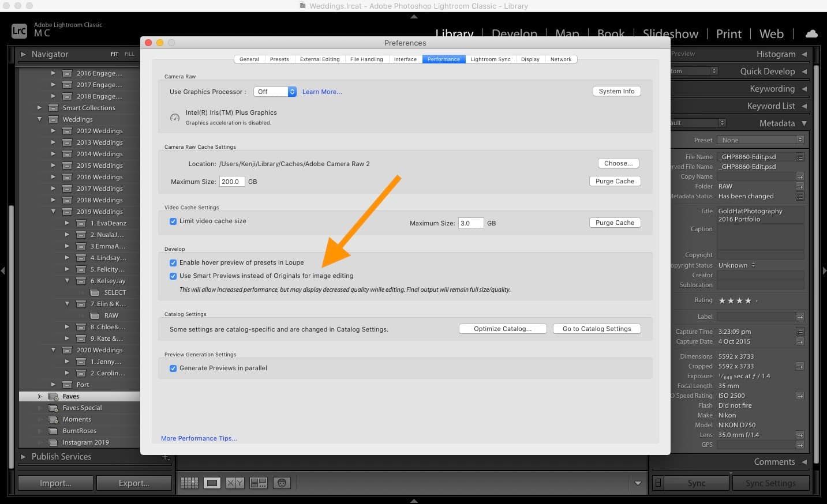827x504 pixels.
Task: Click the arrow icon next to Label field
Action: point(800,317)
